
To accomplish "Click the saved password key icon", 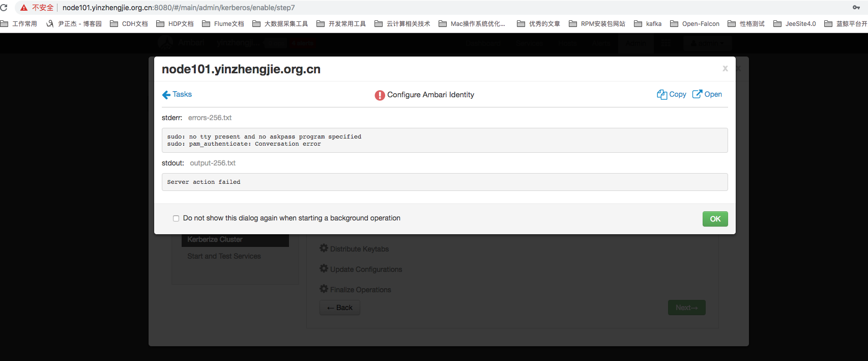I will (856, 8).
